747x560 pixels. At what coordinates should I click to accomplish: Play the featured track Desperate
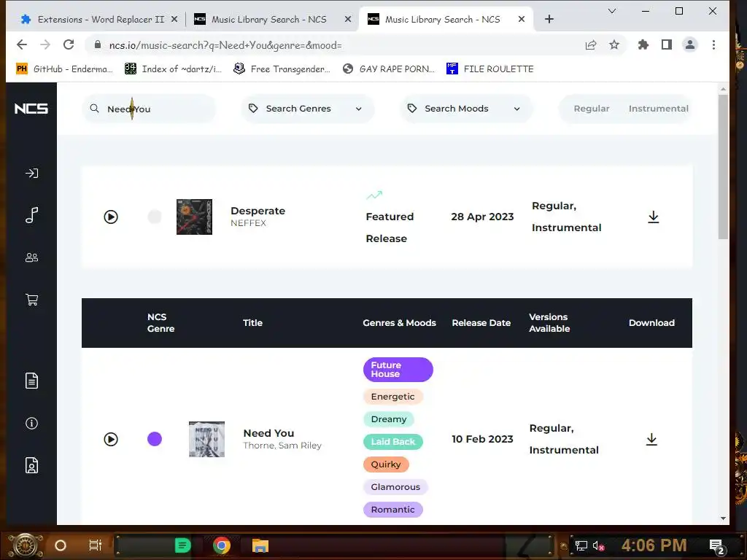111,217
